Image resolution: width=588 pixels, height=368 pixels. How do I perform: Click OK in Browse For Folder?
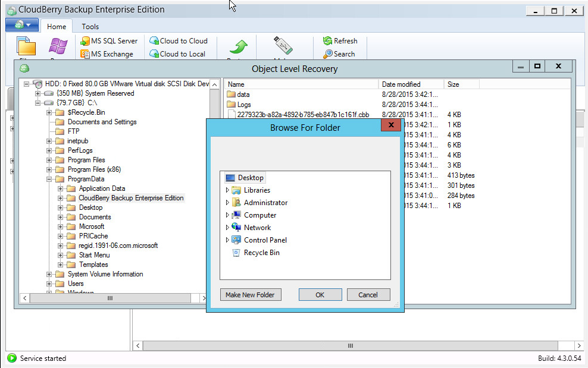[320, 294]
